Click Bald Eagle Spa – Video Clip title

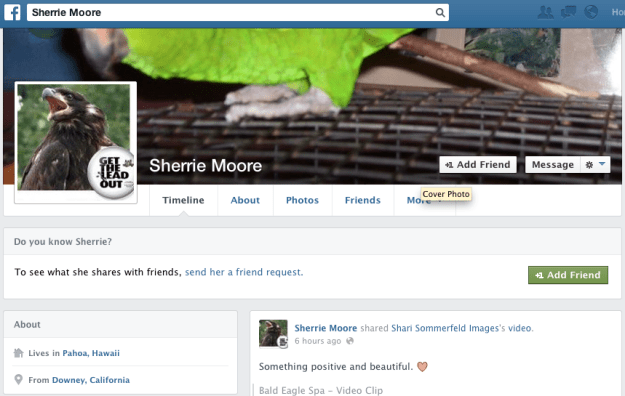pyautogui.click(x=321, y=390)
